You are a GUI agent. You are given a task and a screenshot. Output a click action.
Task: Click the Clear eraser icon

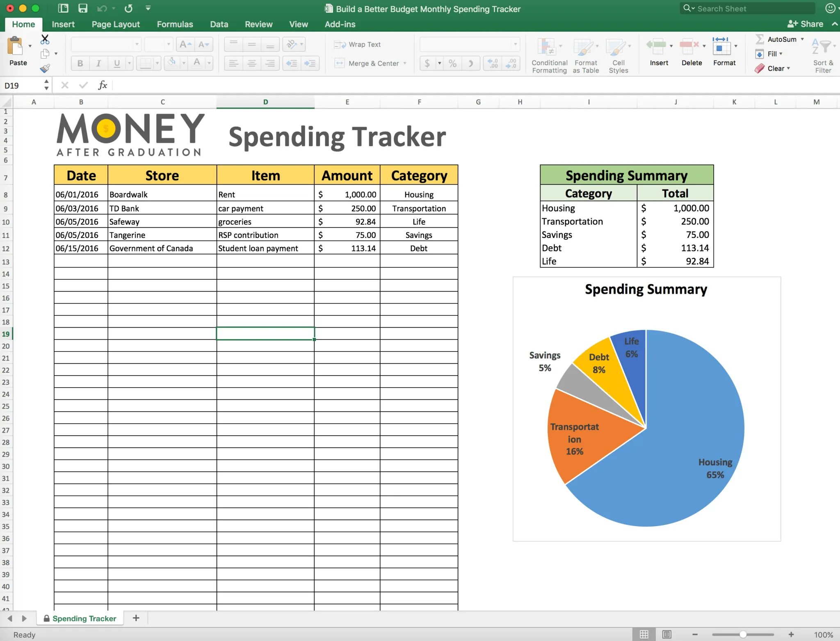[760, 68]
